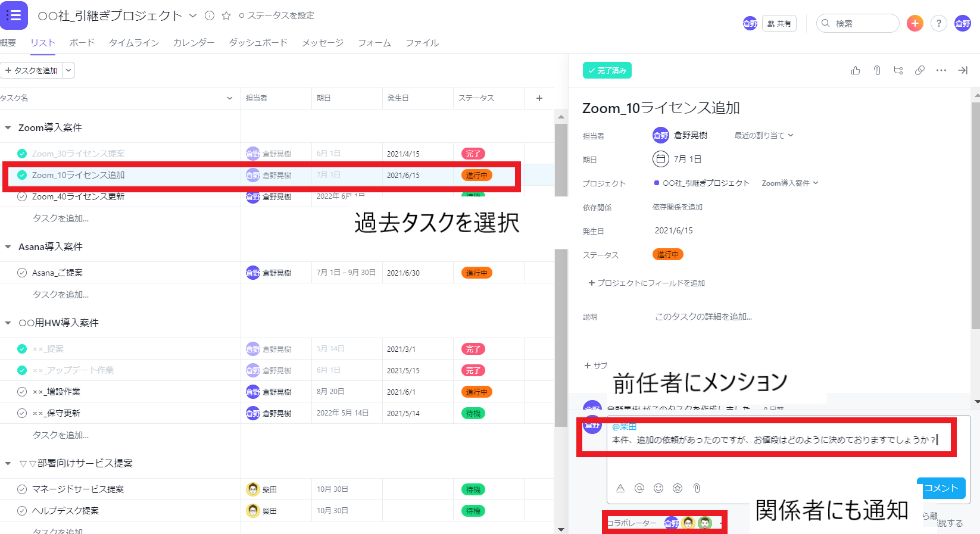
Task: Click プロジェクトにフィールドを追加 link
Action: pos(647,283)
